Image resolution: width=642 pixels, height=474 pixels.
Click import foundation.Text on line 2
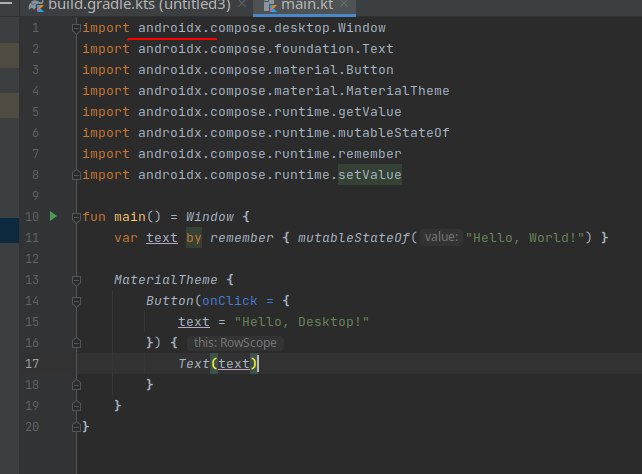[238, 49]
